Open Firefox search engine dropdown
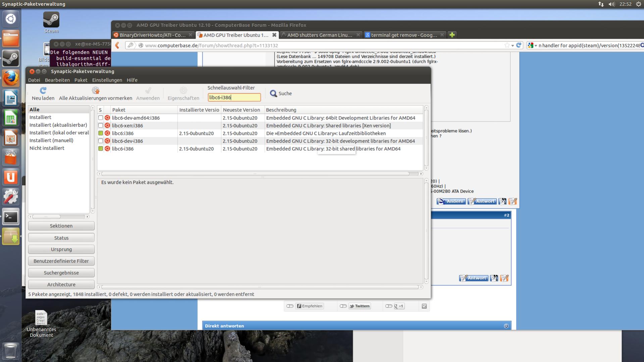The image size is (644, 362). (532, 45)
